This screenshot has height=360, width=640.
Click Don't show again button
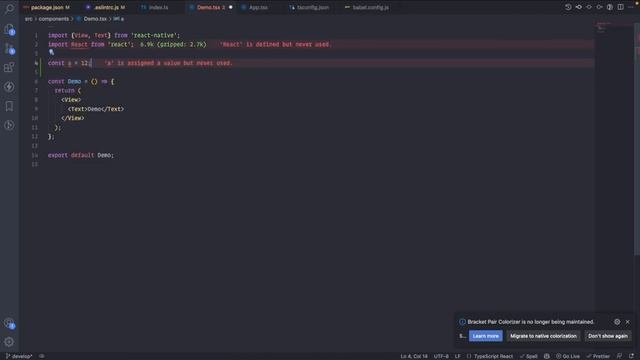pyautogui.click(x=608, y=336)
